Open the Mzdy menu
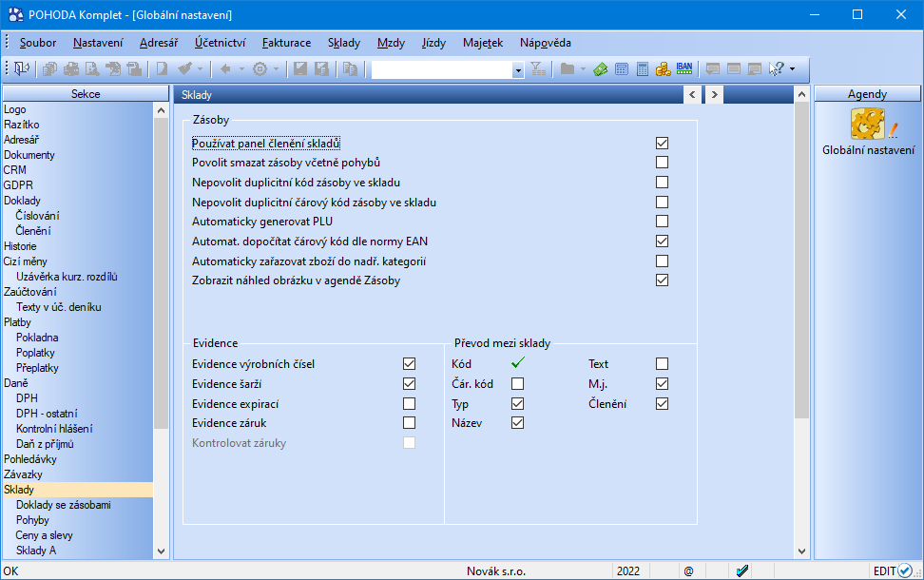Screen dimensions: 924x580 (x=391, y=43)
